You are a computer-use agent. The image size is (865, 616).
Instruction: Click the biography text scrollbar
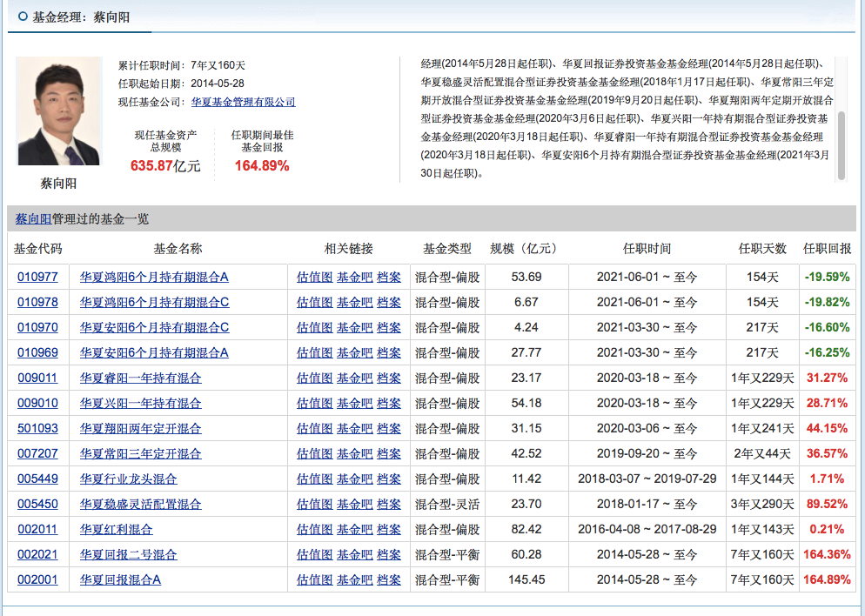[842, 146]
